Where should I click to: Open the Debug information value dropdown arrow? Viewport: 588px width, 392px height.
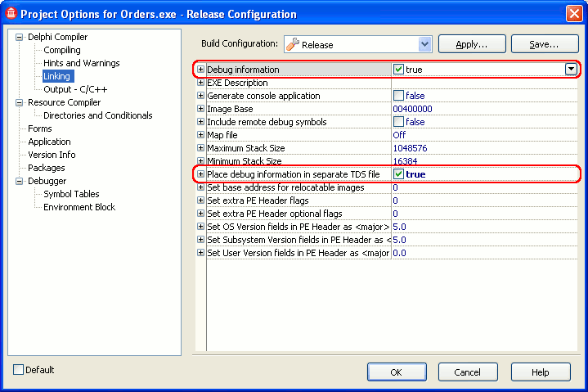570,70
